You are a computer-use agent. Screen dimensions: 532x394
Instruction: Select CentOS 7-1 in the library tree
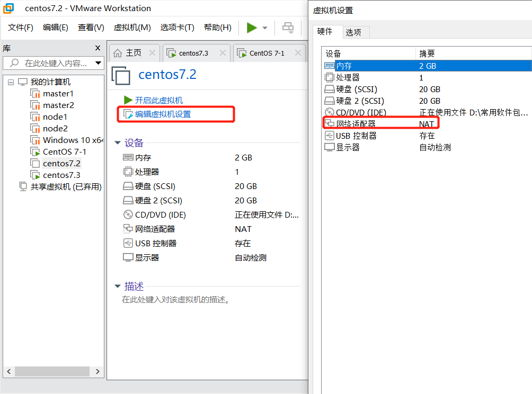[65, 152]
